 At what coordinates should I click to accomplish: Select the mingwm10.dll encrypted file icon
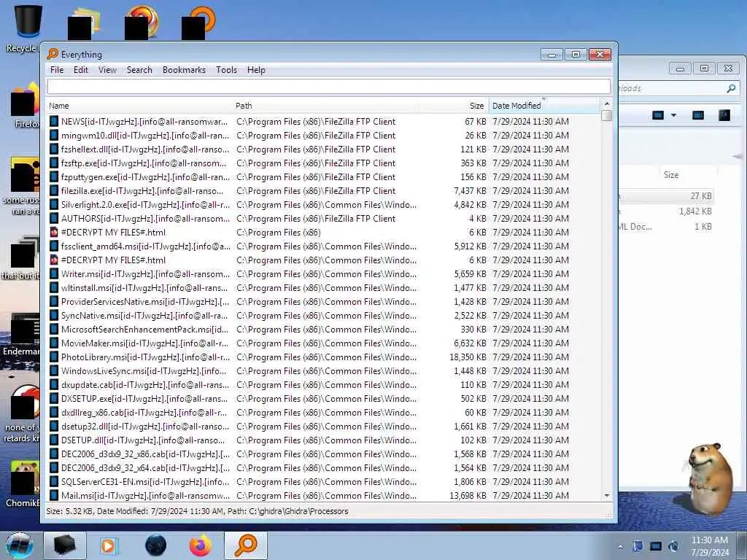[54, 135]
